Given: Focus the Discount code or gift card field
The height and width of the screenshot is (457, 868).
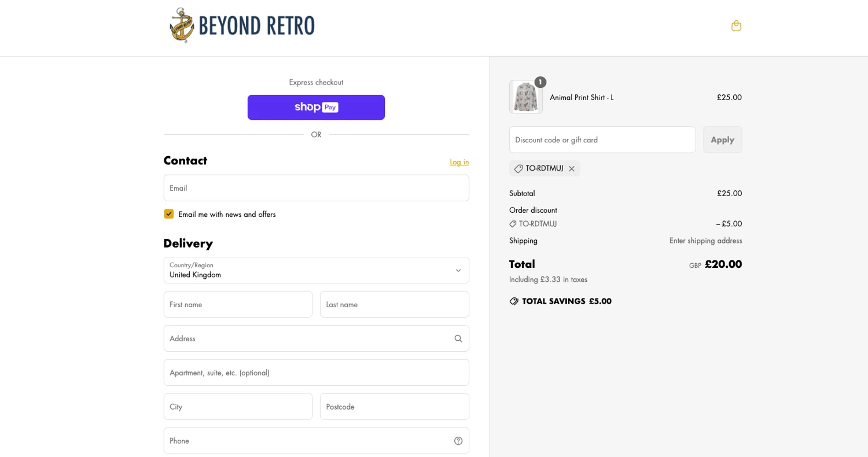Looking at the screenshot, I should [602, 139].
